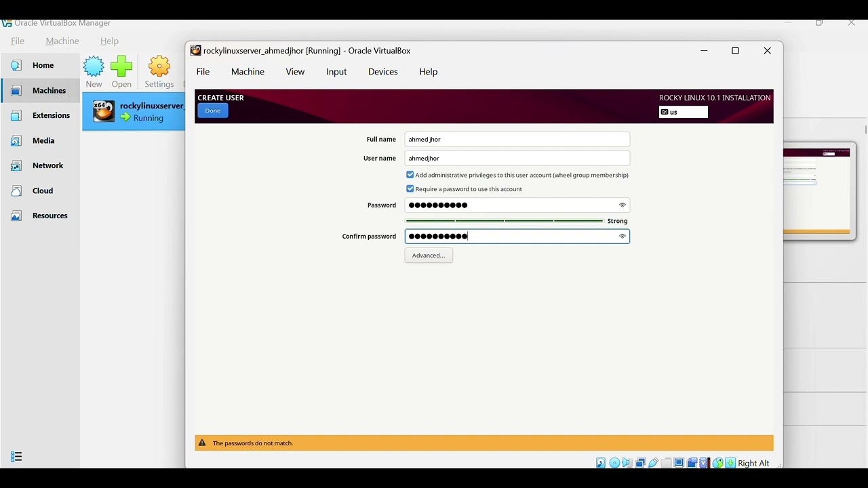Click the hard disk activity status icon
The image size is (868, 488).
point(601,463)
